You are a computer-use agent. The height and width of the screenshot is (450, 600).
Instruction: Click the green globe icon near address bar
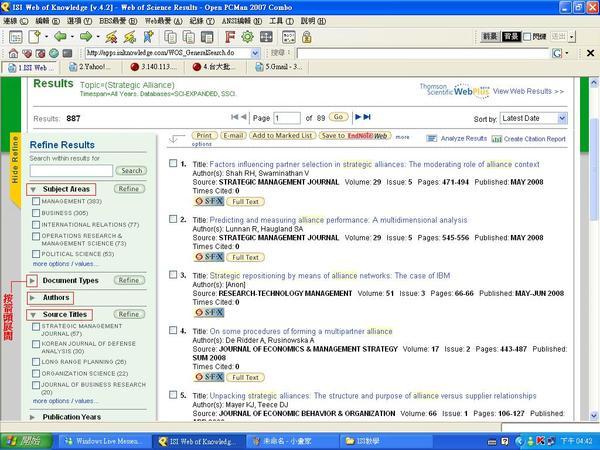pos(54,53)
